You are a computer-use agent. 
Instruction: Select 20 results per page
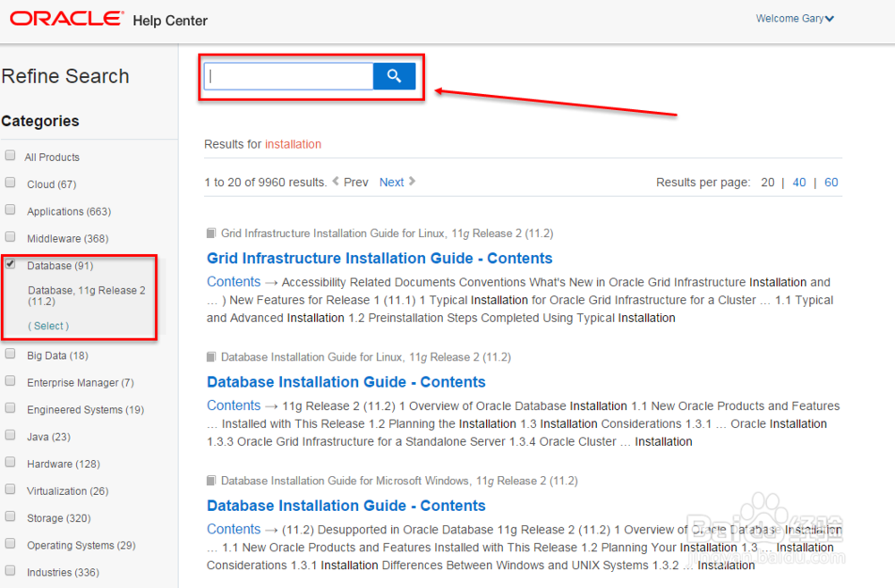point(768,182)
